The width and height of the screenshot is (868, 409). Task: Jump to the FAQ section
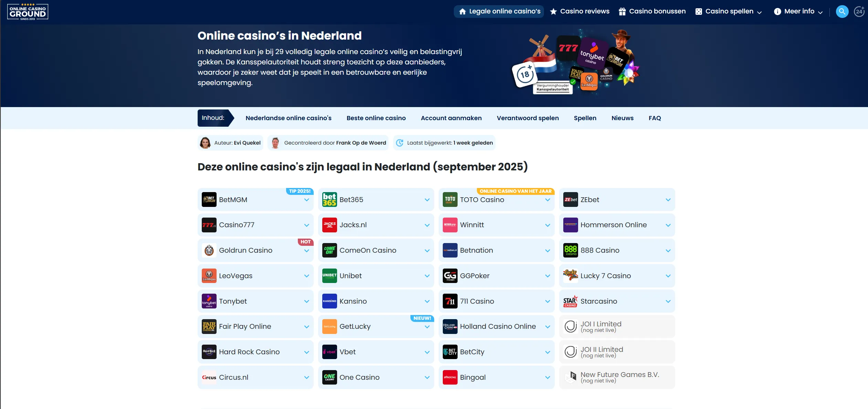point(655,118)
